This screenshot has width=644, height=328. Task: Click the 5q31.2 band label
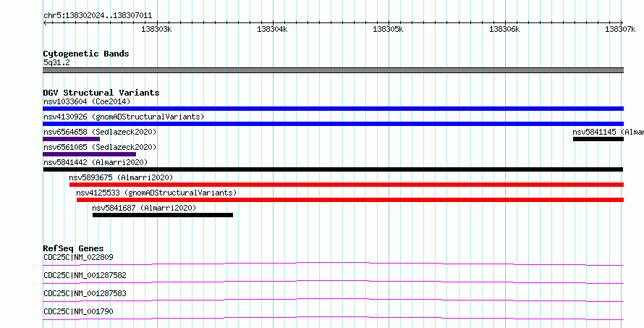(56, 62)
